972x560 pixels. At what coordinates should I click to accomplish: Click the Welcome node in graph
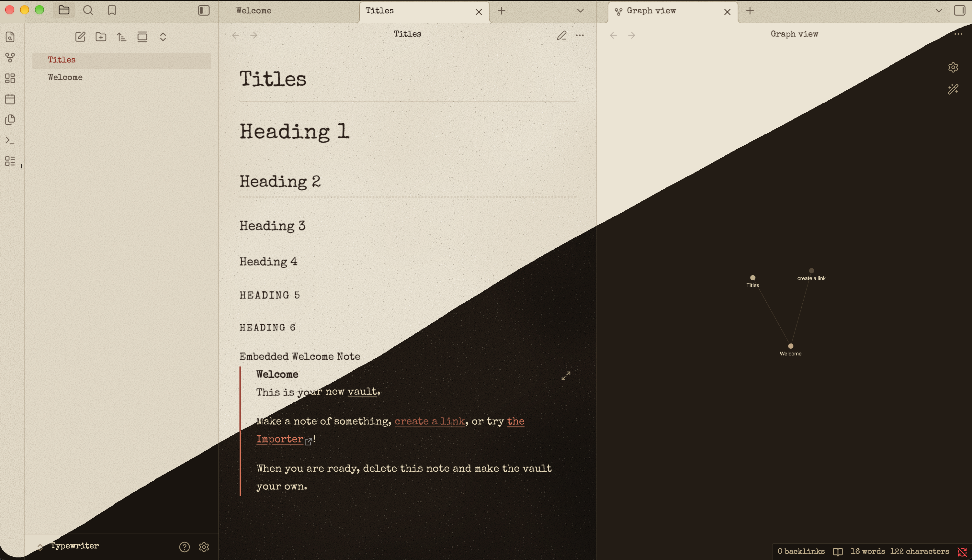click(790, 346)
